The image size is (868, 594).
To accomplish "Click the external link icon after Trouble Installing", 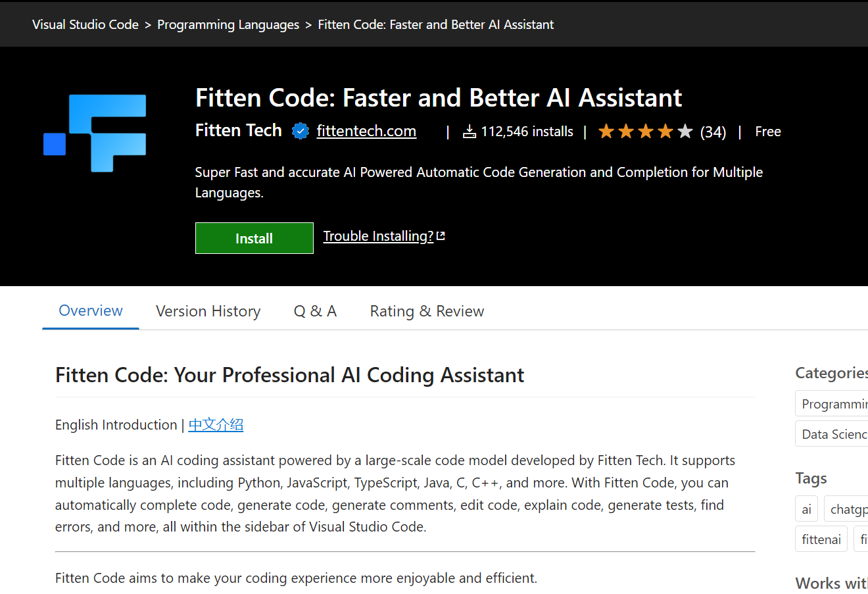I will (x=441, y=235).
